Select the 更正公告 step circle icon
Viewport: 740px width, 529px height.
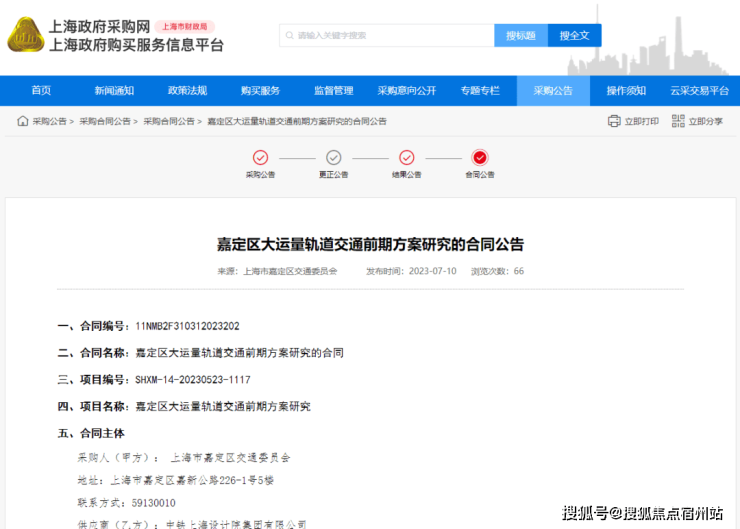coord(334,157)
